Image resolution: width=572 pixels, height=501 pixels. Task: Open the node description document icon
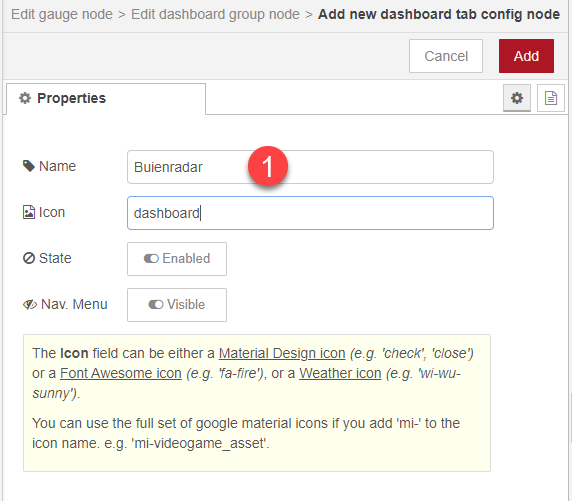tap(550, 98)
